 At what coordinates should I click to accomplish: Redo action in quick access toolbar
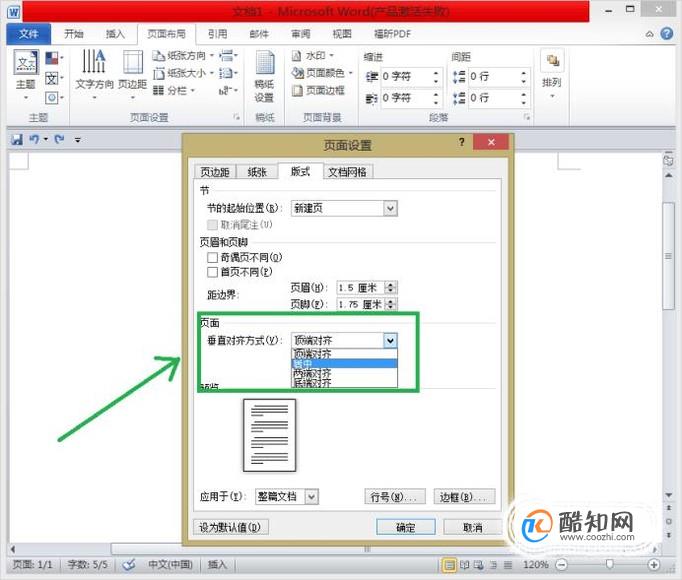(x=59, y=140)
